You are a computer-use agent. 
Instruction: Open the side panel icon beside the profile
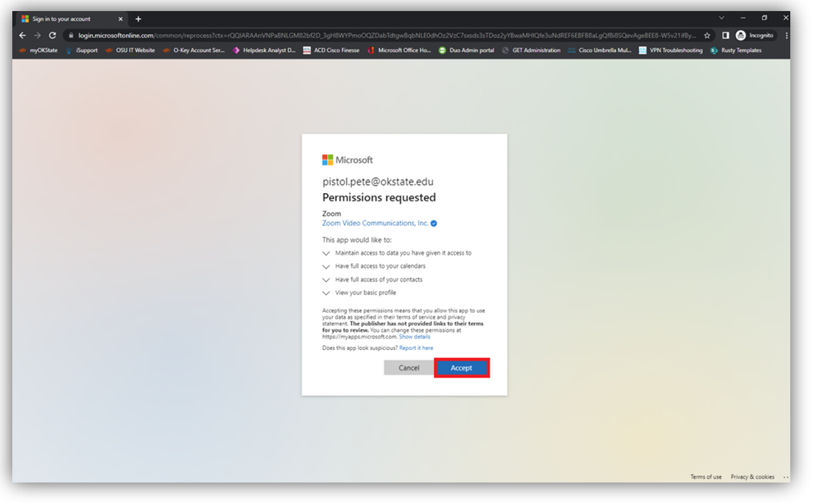tap(725, 35)
